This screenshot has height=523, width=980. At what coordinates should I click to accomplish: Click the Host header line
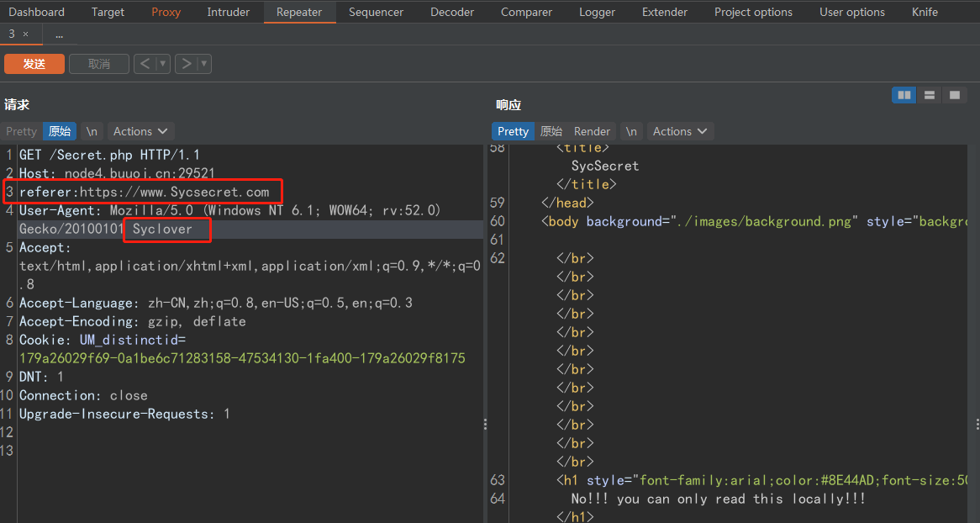(117, 173)
